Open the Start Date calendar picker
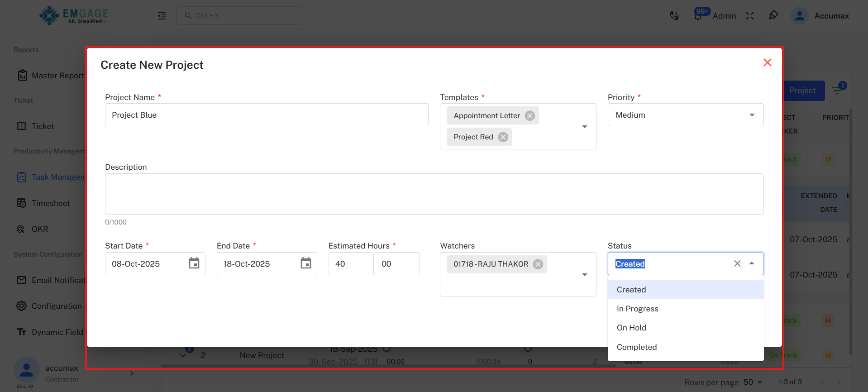The height and width of the screenshot is (392, 868). pos(194,263)
